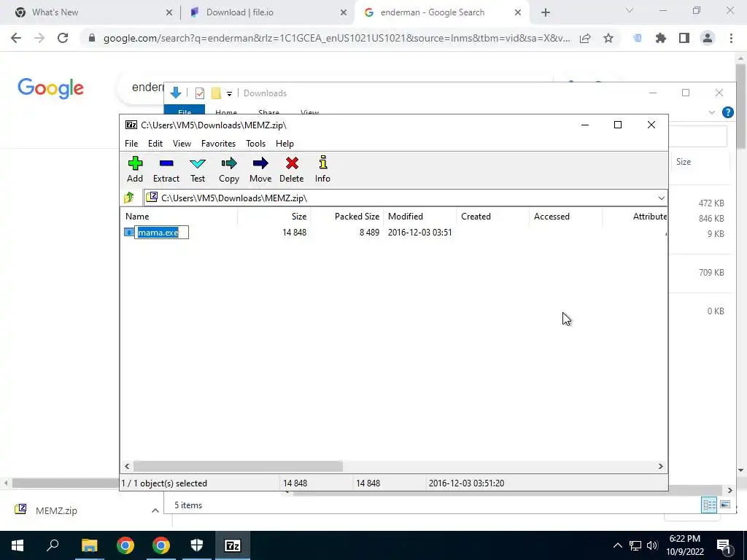
Task: Extract files with the Extract icon
Action: click(x=166, y=169)
